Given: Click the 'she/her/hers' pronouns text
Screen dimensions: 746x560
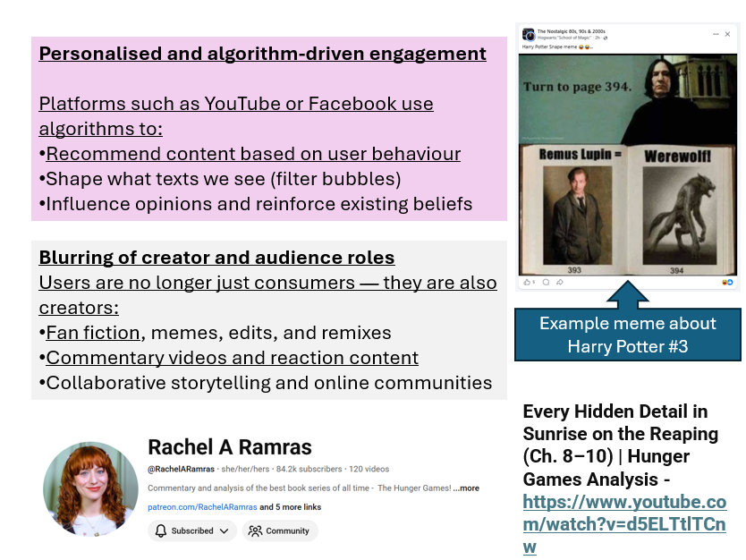Looking at the screenshot, I should pos(245,469).
